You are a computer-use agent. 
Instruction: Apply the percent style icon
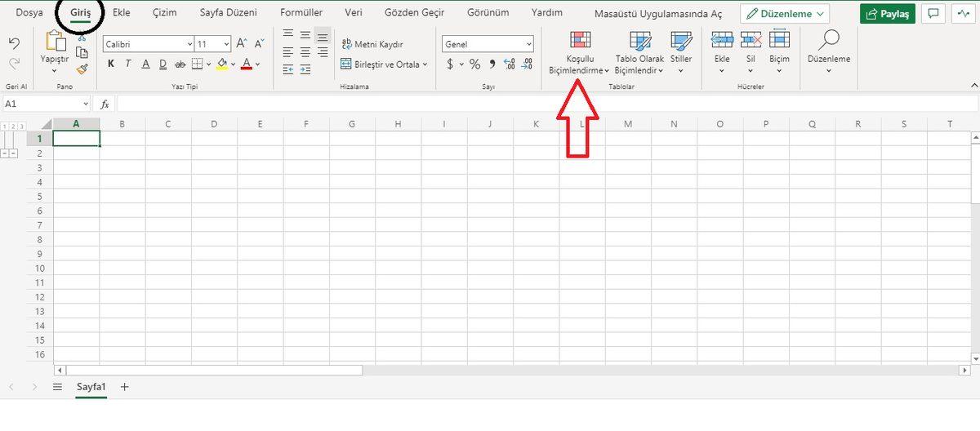pos(474,64)
